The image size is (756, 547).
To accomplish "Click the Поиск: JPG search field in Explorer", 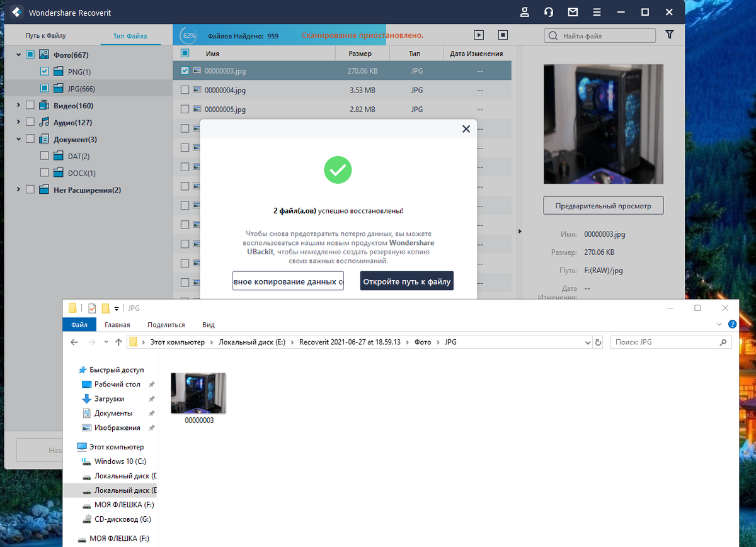I will click(670, 342).
